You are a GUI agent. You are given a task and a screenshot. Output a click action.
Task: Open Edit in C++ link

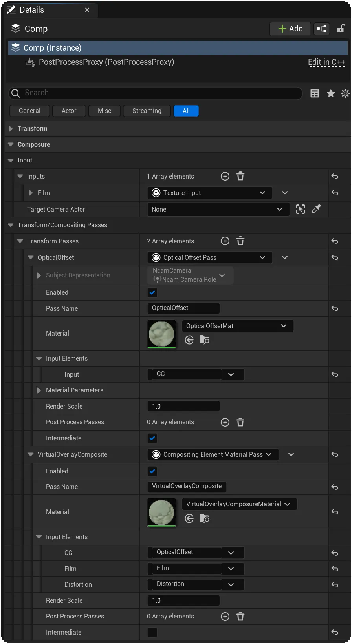(326, 62)
